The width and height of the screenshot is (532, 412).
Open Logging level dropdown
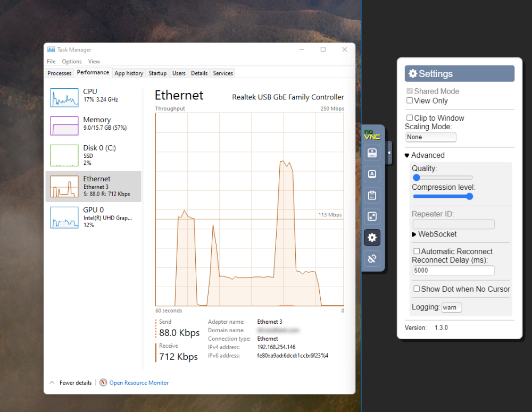pyautogui.click(x=451, y=308)
